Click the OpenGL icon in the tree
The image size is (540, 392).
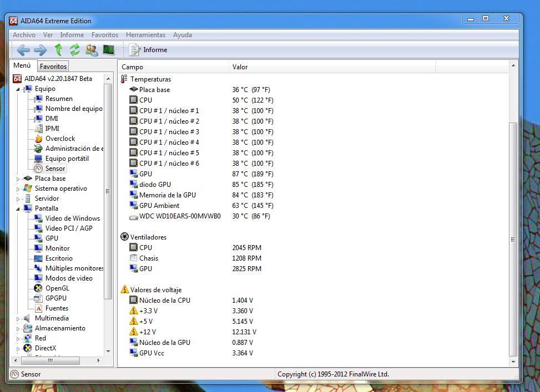[x=39, y=288]
